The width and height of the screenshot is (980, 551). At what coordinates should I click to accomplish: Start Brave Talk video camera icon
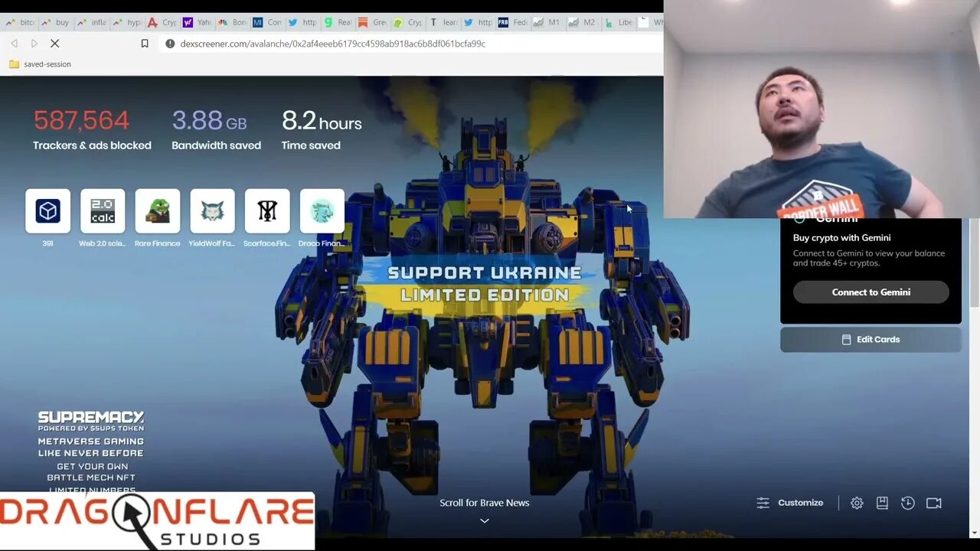pos(934,503)
